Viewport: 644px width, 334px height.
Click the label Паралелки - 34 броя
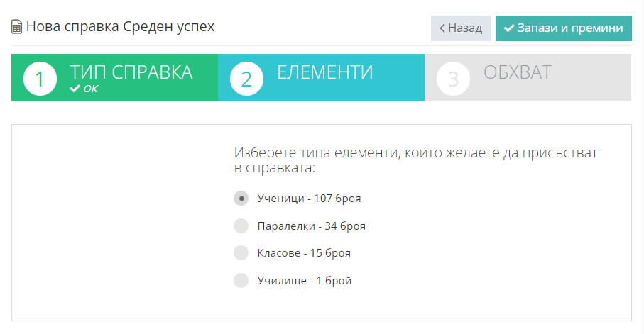(x=311, y=226)
